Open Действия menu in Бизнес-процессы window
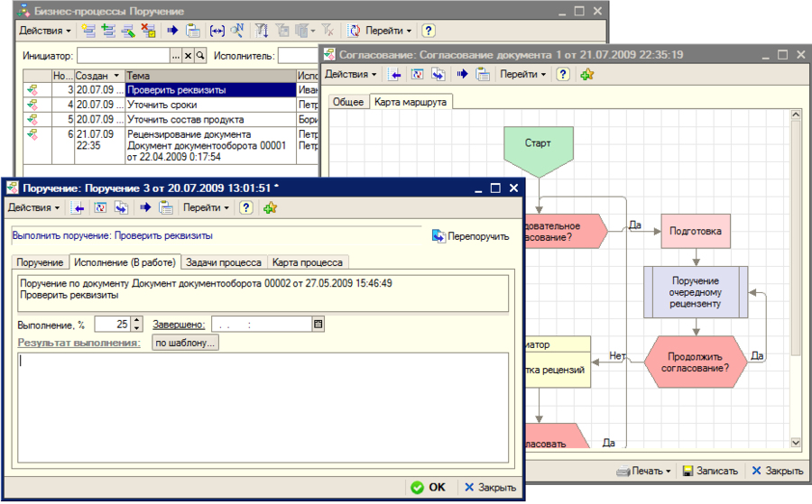 point(44,31)
